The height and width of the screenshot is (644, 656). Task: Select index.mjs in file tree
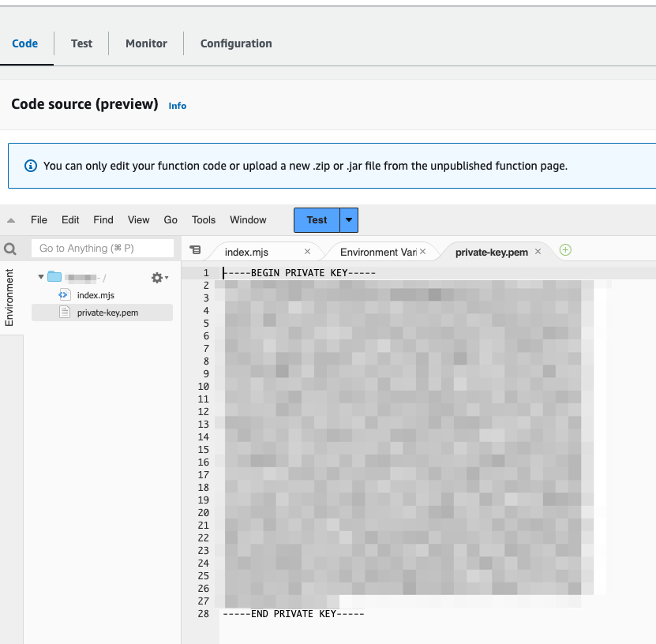[96, 295]
